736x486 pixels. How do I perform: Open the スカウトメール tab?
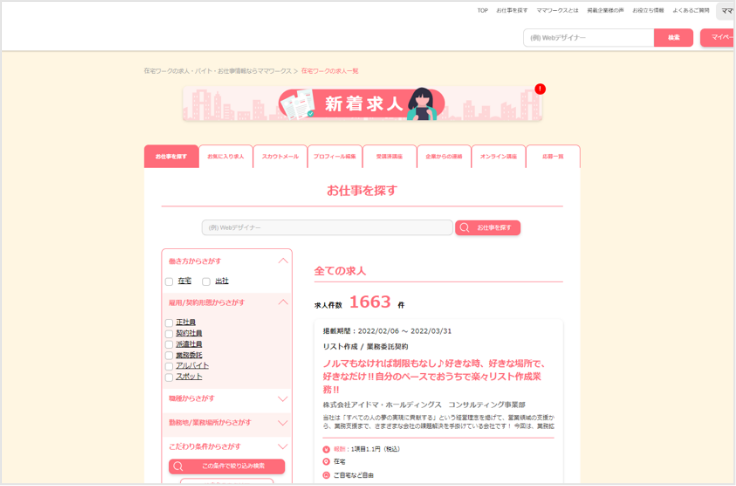click(x=280, y=156)
